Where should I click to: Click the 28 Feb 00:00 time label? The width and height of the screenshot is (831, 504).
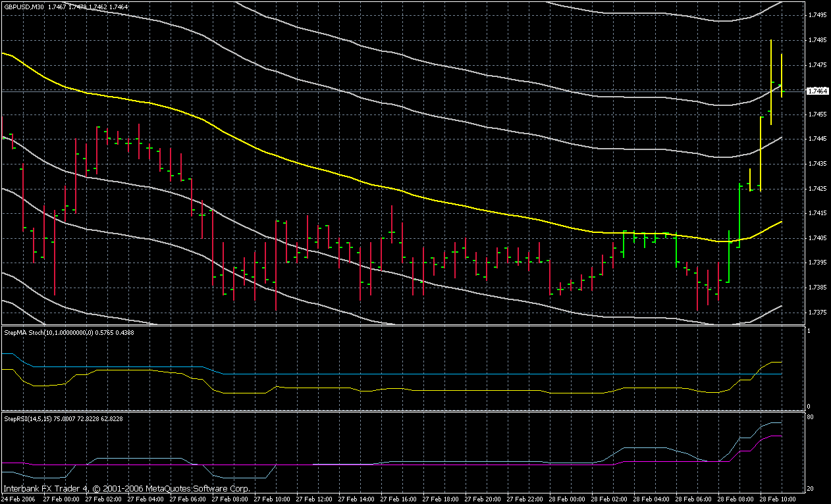click(567, 499)
